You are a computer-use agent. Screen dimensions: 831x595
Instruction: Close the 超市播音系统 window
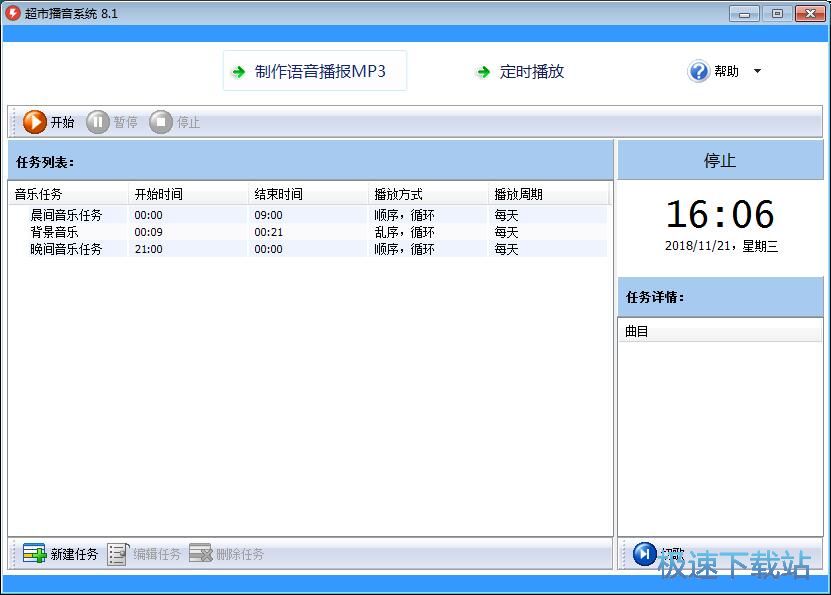pyautogui.click(x=810, y=13)
